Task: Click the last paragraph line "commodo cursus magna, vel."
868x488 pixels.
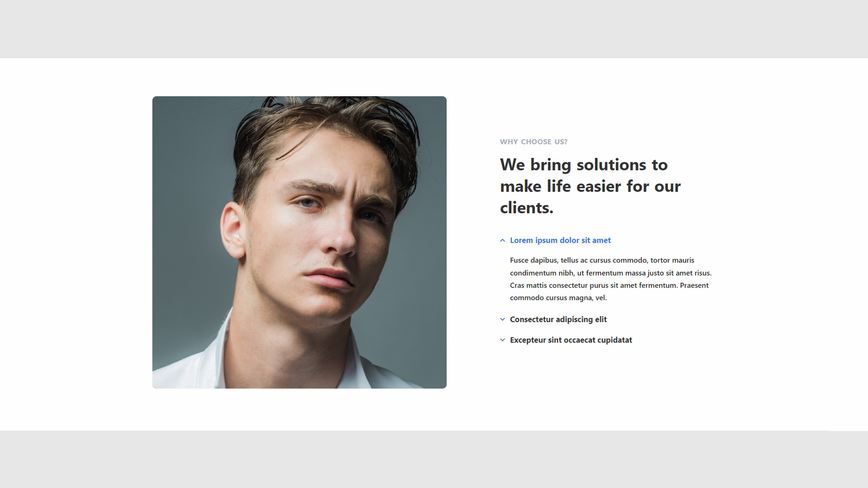Action: (558, 298)
